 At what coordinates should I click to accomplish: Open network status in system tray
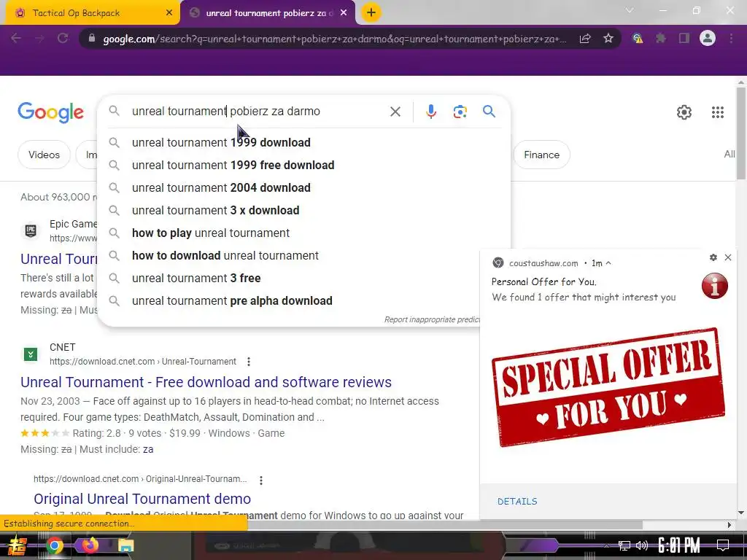pyautogui.click(x=624, y=545)
